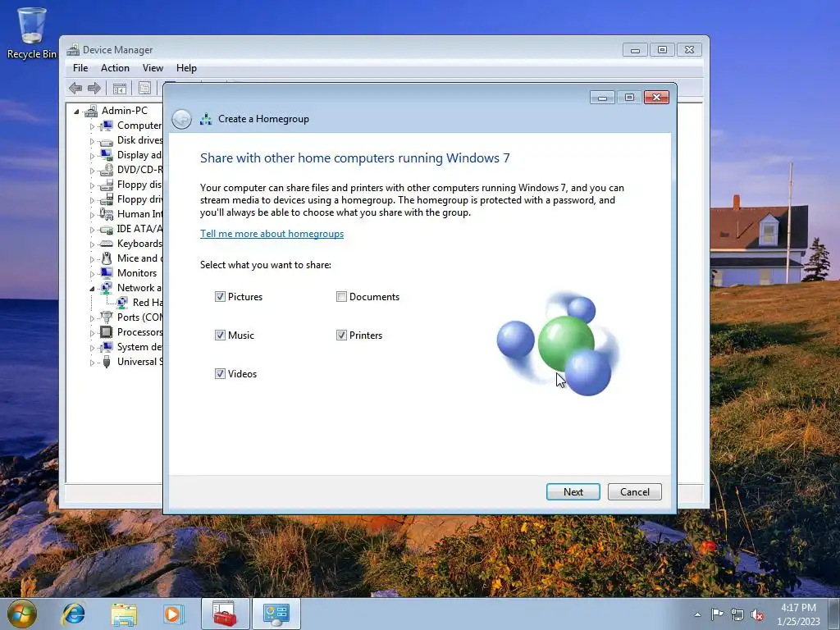Select the Disk drives icon
This screenshot has width=840, height=630.
(x=106, y=141)
